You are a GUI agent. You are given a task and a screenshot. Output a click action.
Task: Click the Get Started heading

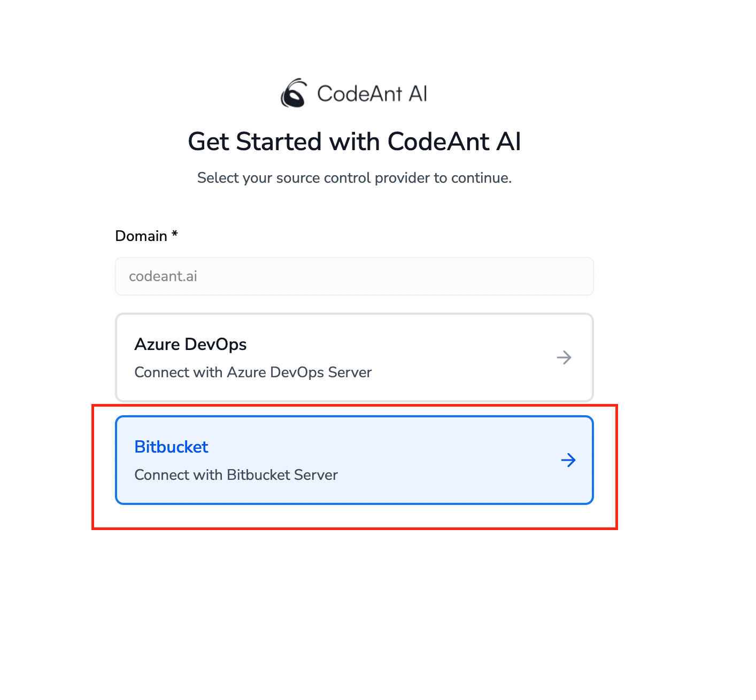pyautogui.click(x=354, y=142)
